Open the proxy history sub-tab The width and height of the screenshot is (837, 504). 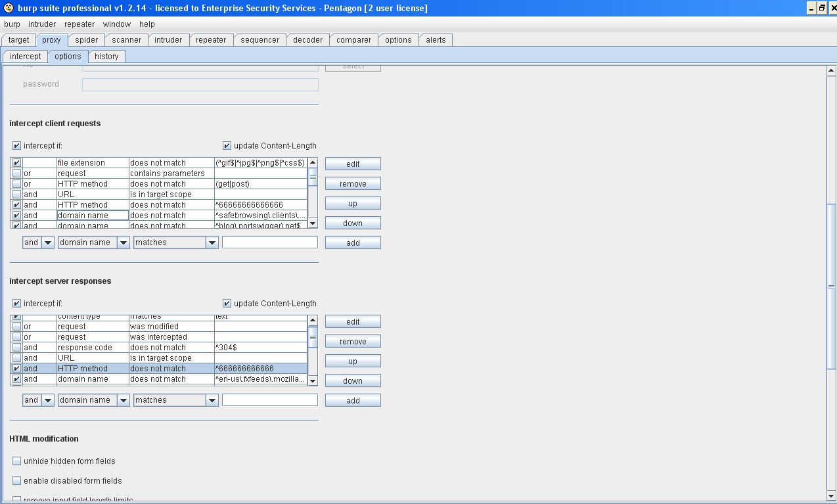pyautogui.click(x=106, y=57)
